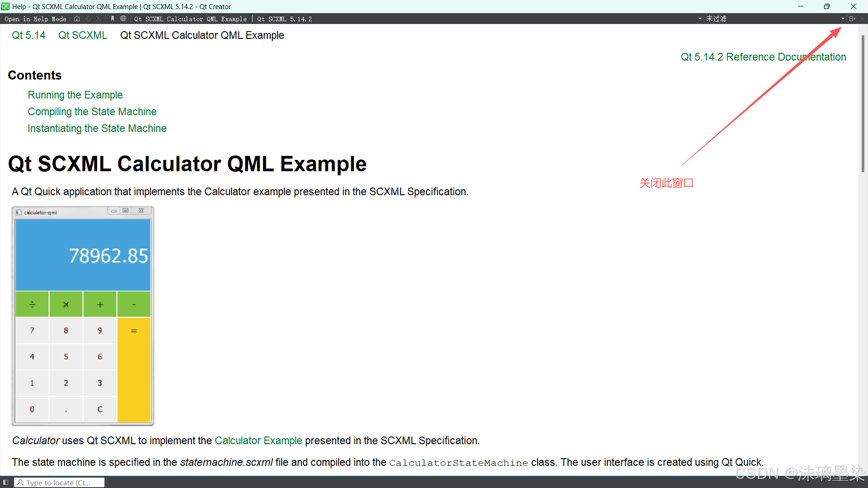Click the Qt SCXML Calculator QML Example heading
Viewport: 868px width, 488px height.
point(187,164)
